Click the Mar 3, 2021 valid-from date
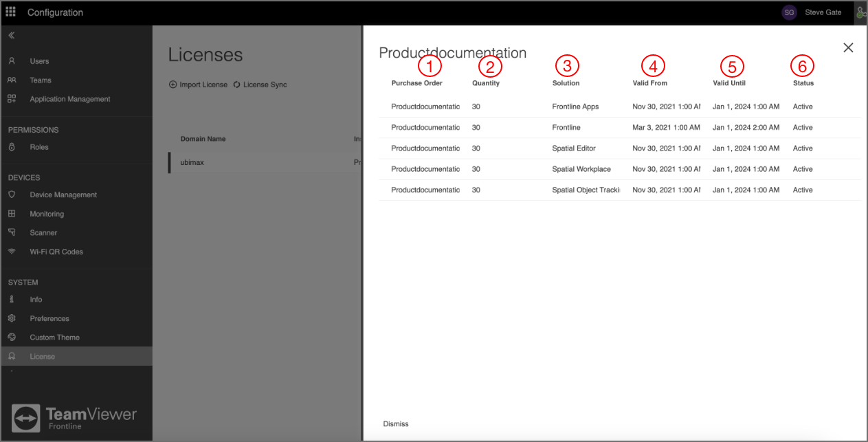The image size is (868, 442). 666,127
